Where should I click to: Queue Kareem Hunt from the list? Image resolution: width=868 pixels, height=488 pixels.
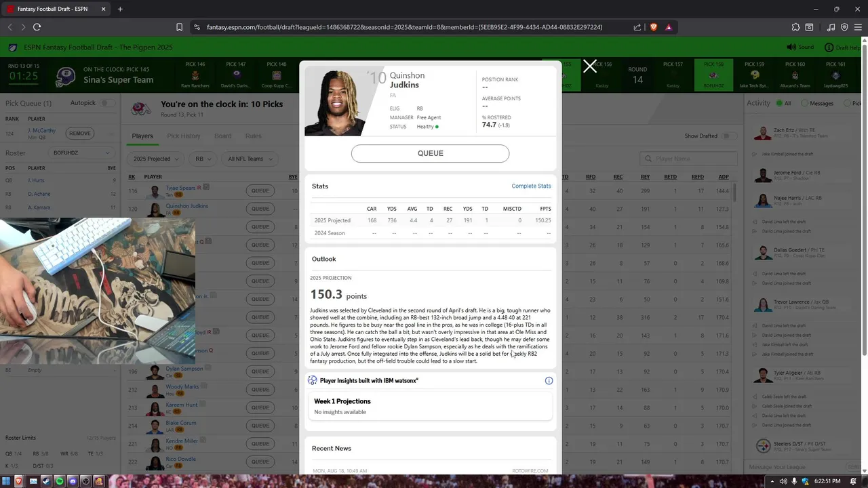[260, 408]
